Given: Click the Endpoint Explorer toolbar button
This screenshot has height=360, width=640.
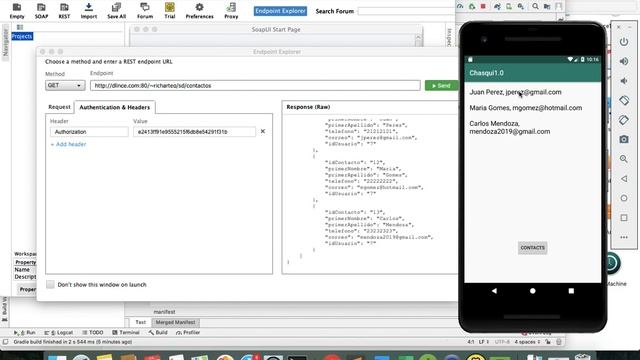Looking at the screenshot, I should tap(280, 11).
